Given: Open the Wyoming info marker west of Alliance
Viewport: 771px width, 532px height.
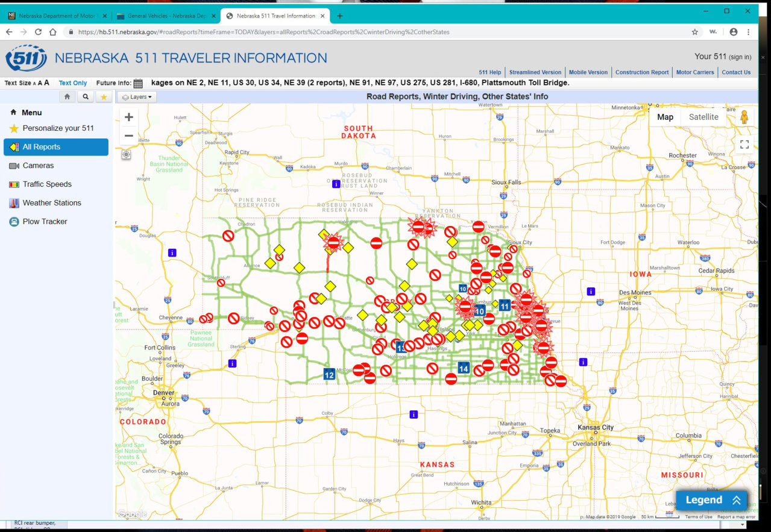Looking at the screenshot, I should coord(172,252).
